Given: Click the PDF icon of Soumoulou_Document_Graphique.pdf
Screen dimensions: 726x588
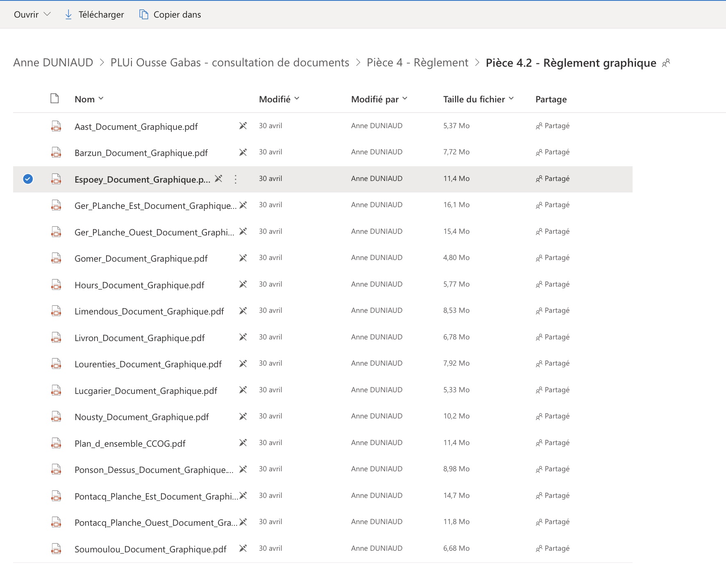Looking at the screenshot, I should point(56,549).
